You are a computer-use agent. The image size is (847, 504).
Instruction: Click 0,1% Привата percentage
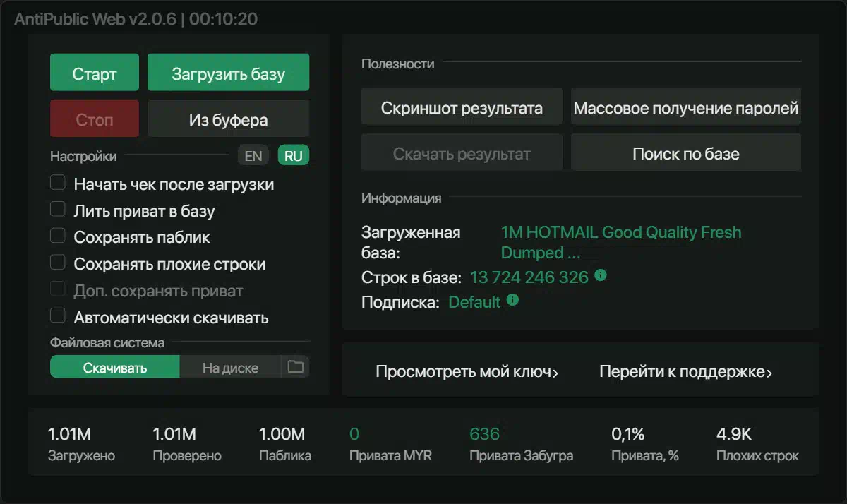pos(645,445)
